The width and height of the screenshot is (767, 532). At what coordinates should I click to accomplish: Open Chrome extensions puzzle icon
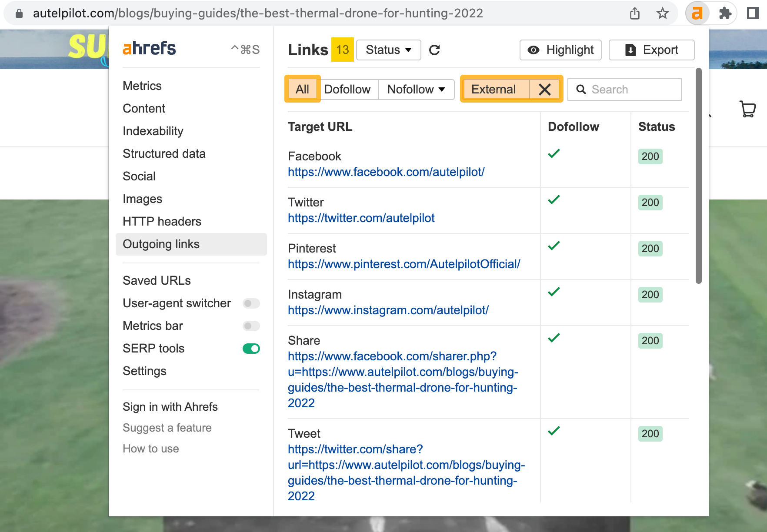click(x=725, y=13)
